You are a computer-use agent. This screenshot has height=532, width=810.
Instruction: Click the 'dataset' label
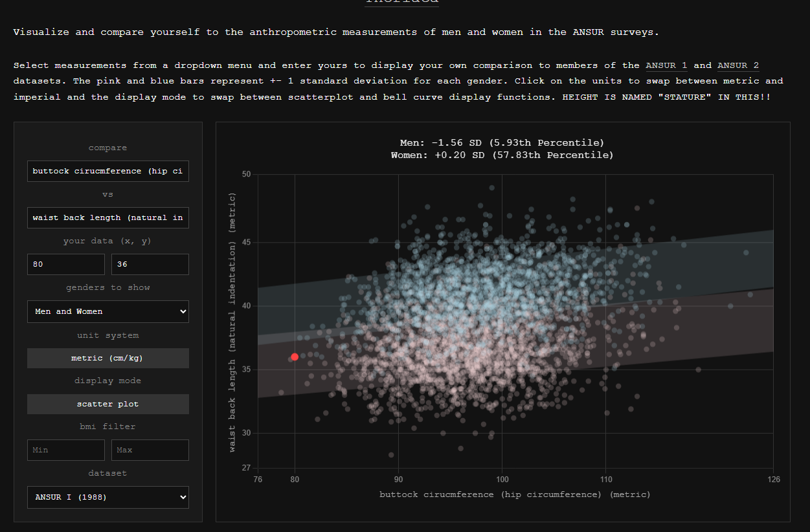pos(108,473)
